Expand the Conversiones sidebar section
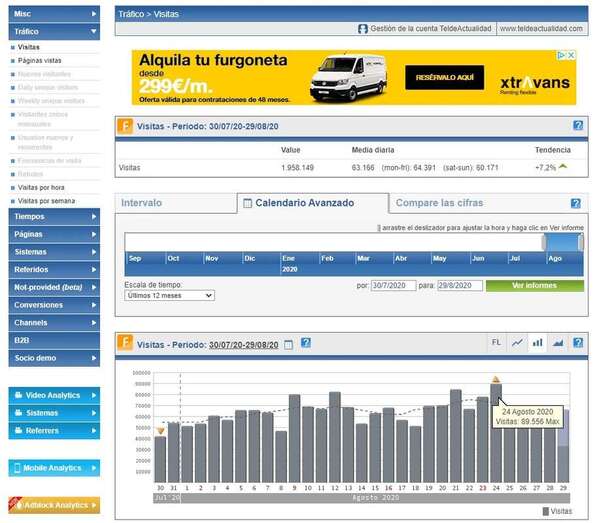 [54, 305]
